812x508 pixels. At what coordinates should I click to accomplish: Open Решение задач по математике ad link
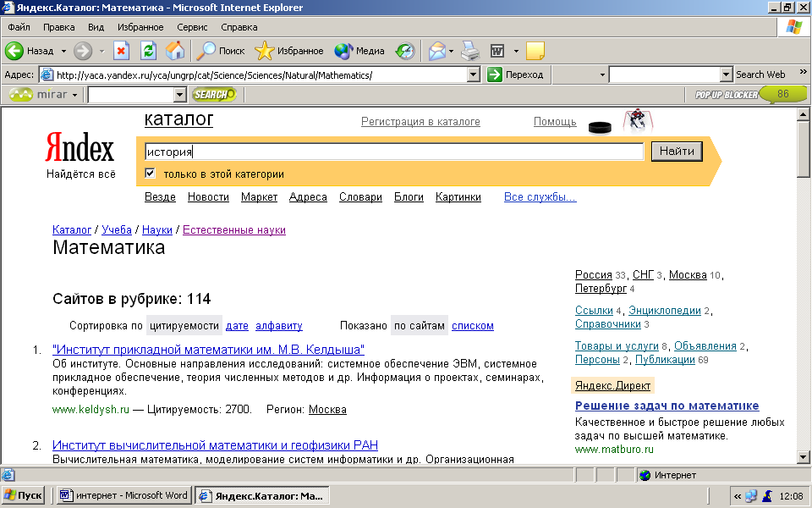pyautogui.click(x=667, y=406)
